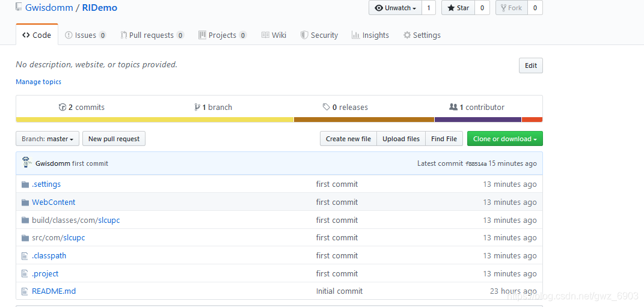Switch to the Projects tab

tap(222, 35)
